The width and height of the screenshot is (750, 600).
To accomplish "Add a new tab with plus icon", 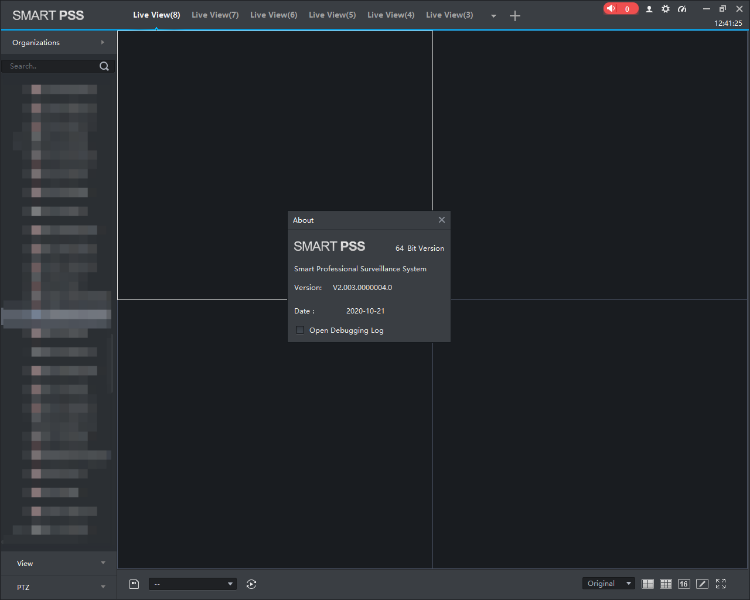I will pyautogui.click(x=515, y=16).
